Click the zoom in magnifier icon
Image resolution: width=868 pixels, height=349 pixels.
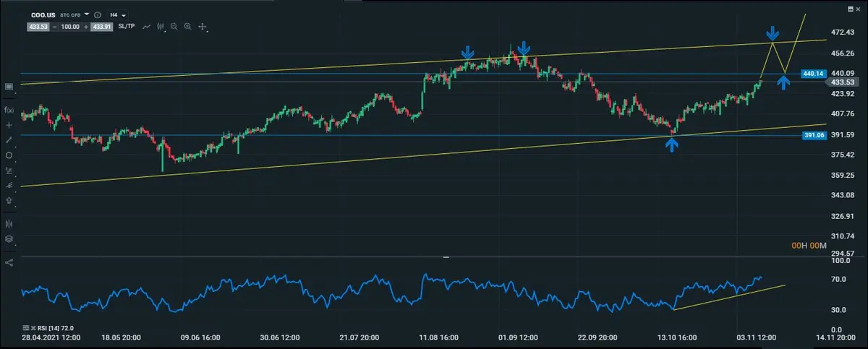pos(188,27)
